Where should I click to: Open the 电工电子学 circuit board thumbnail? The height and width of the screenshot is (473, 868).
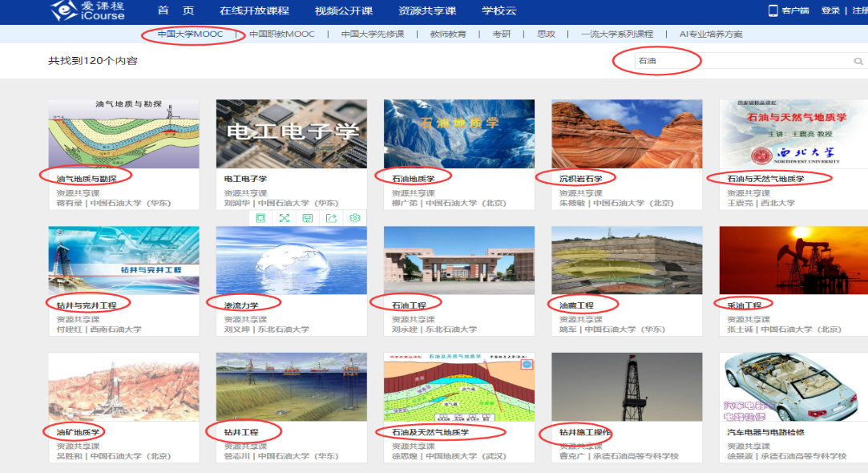point(292,133)
